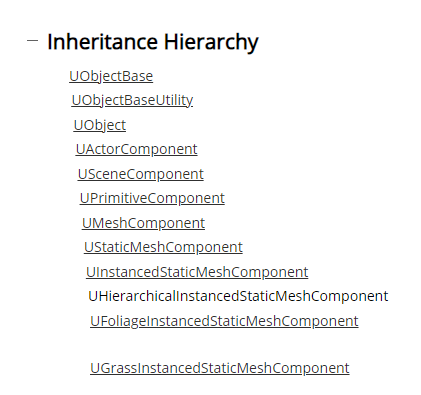421x395 pixels.
Task: Click the Inheritance Hierarchy heading text
Action: pos(153,42)
